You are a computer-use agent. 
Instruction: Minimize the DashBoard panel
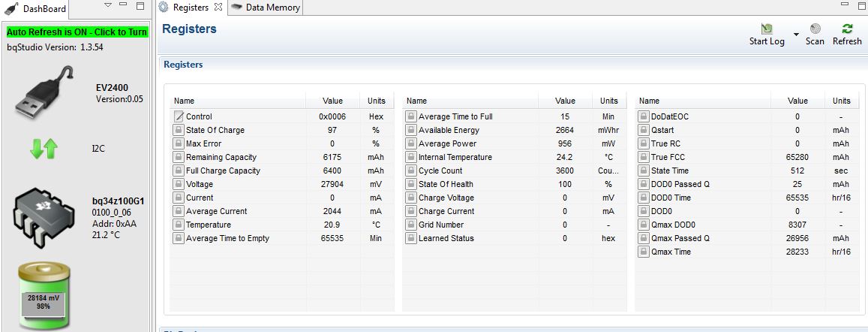[123, 5]
